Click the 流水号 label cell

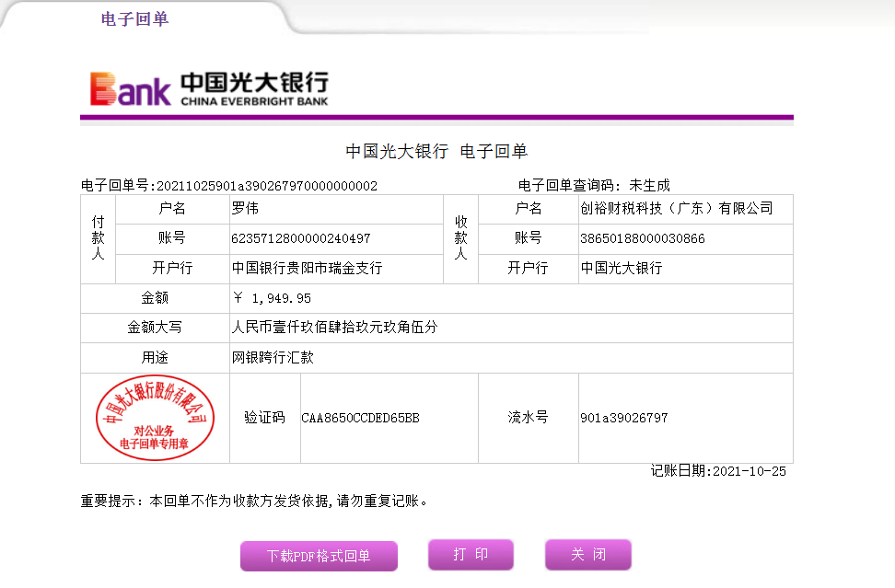pos(528,418)
